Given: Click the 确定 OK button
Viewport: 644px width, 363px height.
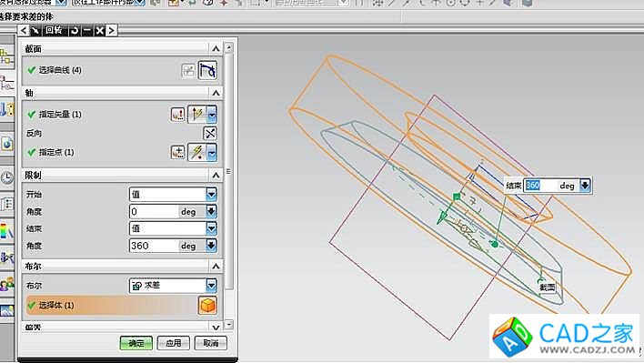Looking at the screenshot, I should point(136,343).
